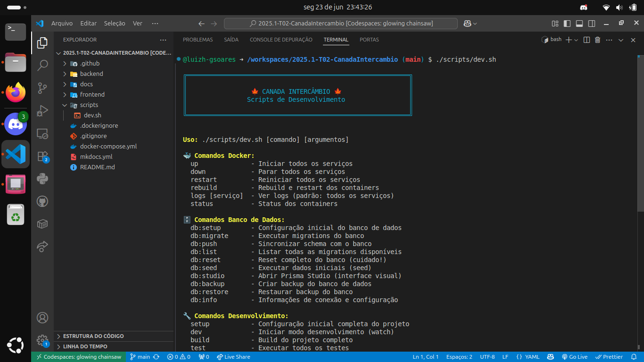Viewport: 644px width, 362px height.
Task: Open the Accounts menu icon
Action: point(42,317)
